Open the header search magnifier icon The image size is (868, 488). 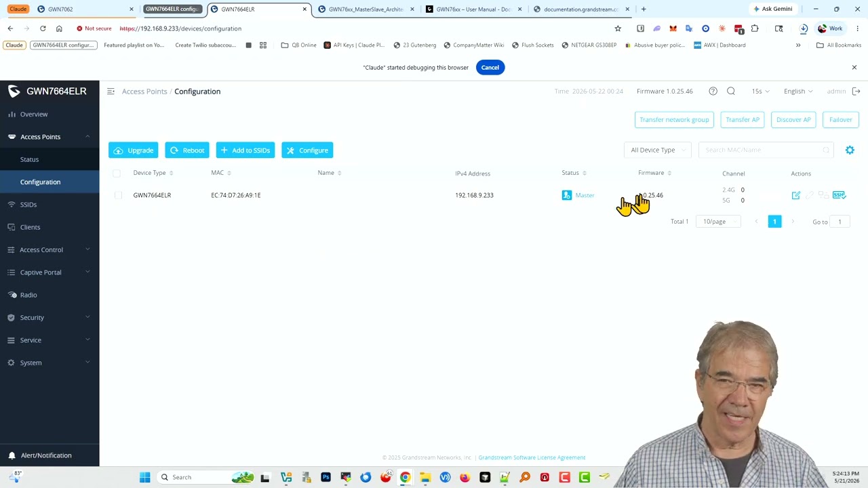click(x=731, y=91)
